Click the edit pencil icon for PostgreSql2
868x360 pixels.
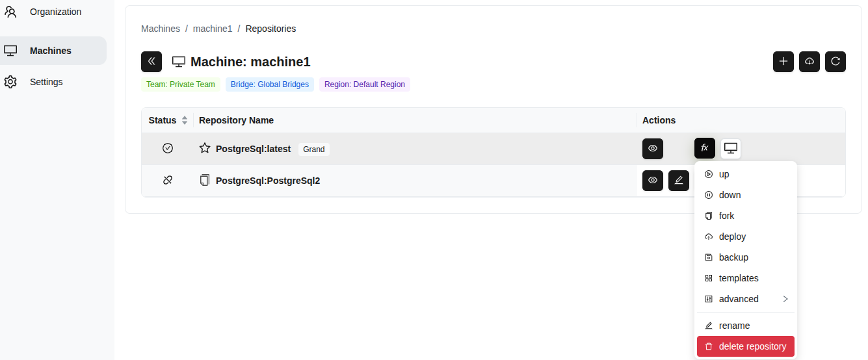click(679, 181)
